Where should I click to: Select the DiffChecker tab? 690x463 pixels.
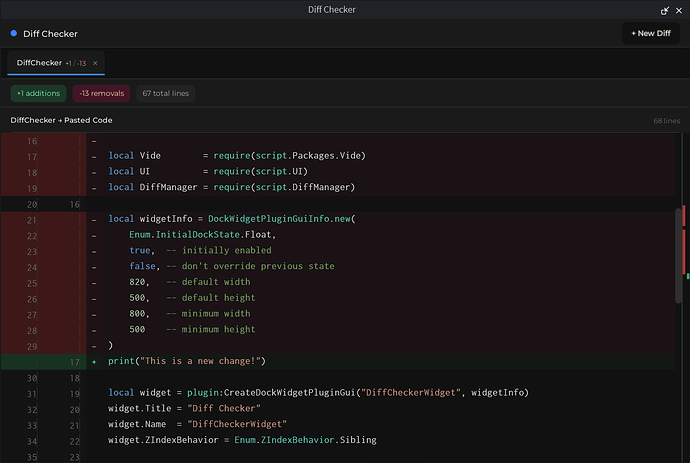pyautogui.click(x=40, y=63)
